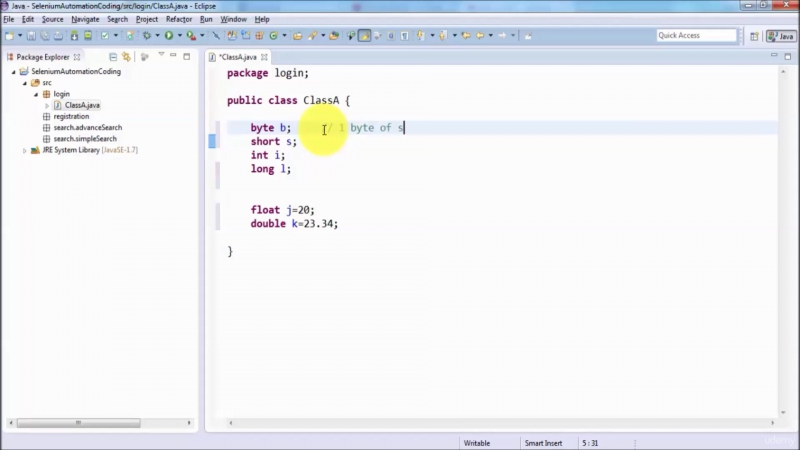Expand the JRE System Library node
This screenshot has height=450, width=800.
pyautogui.click(x=24, y=151)
